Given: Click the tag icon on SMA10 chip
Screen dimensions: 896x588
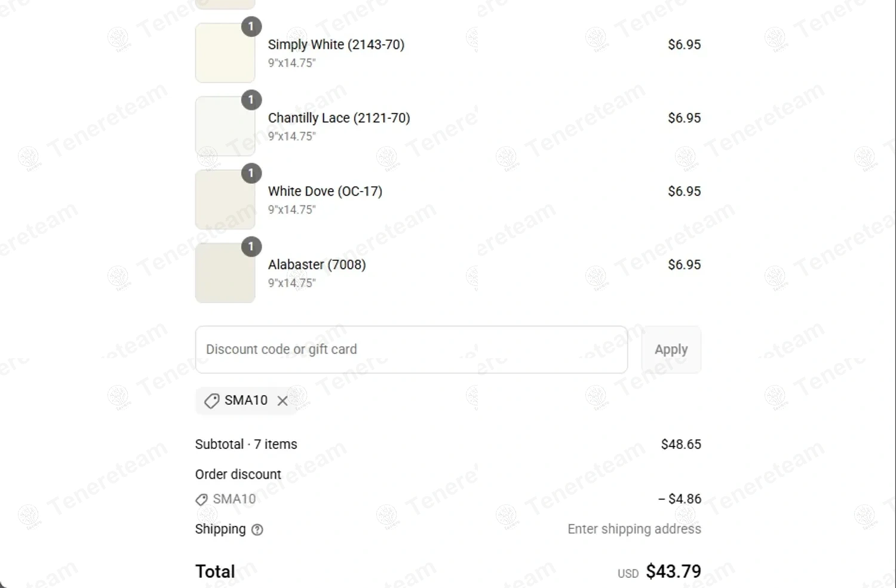Looking at the screenshot, I should pos(211,401).
